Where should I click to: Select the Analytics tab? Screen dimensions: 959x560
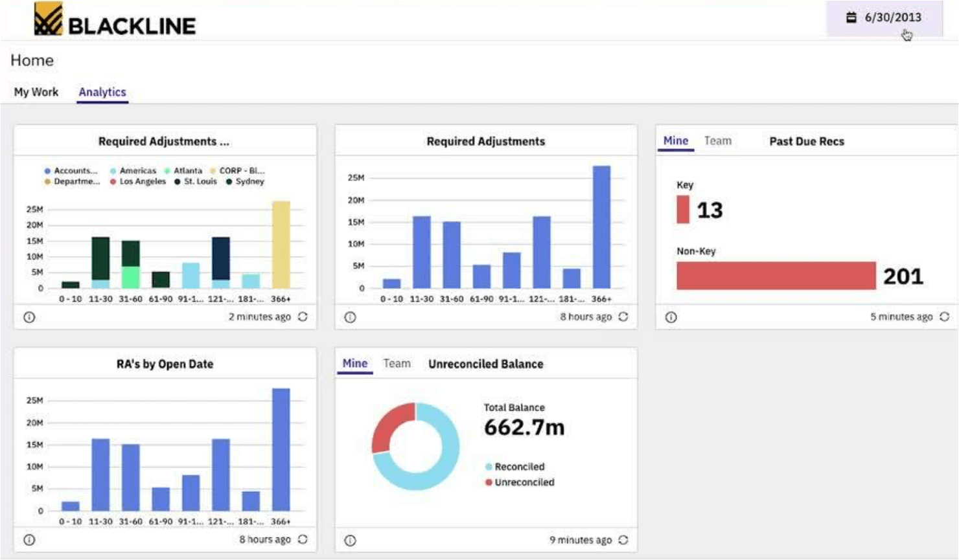(x=102, y=92)
